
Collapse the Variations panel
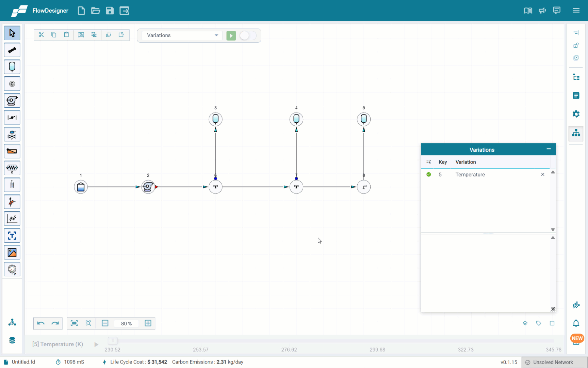click(549, 149)
